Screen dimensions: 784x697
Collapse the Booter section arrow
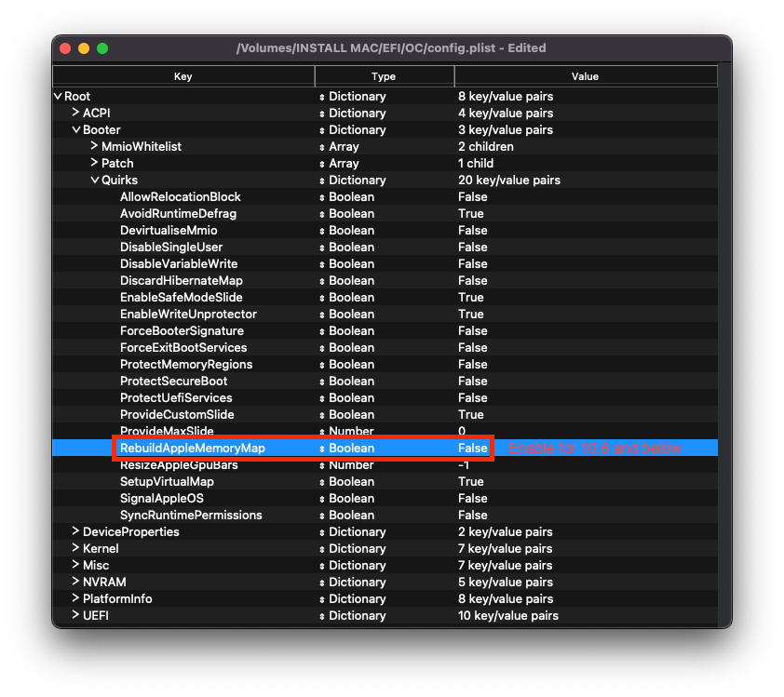point(76,130)
